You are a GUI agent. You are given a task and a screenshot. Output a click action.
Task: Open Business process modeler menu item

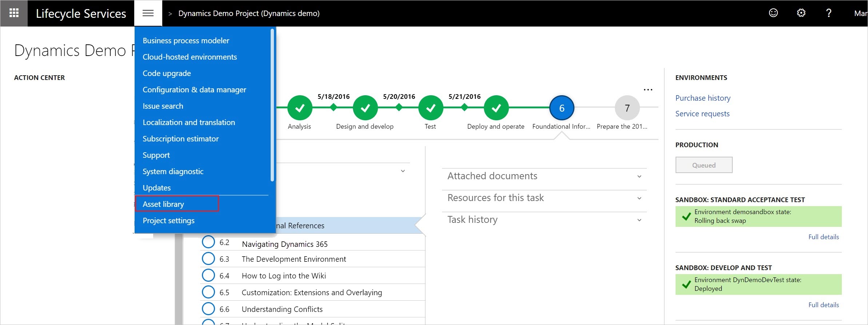(x=186, y=41)
